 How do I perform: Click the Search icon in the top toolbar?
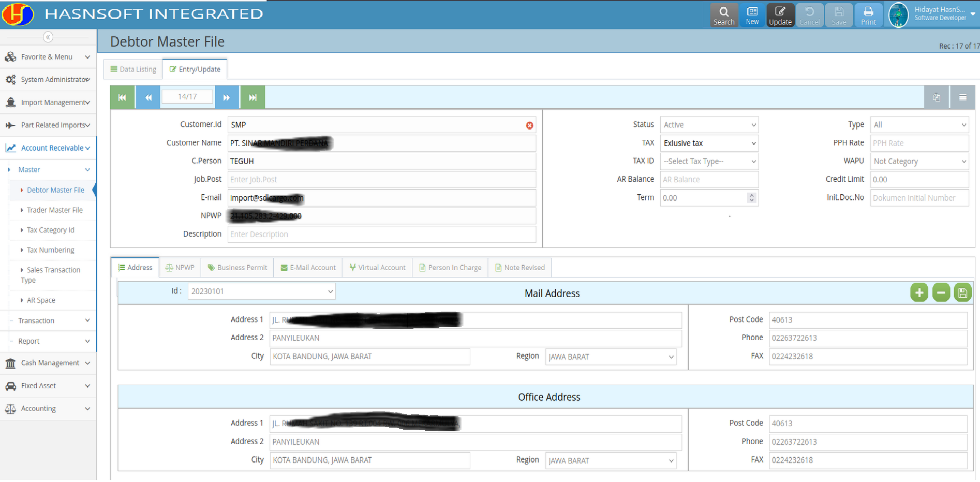click(724, 15)
